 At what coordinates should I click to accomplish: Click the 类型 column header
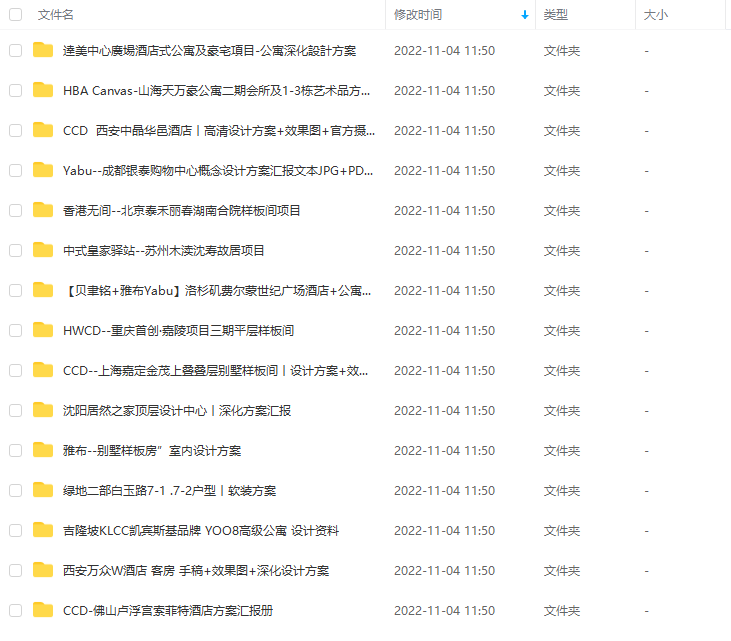555,15
